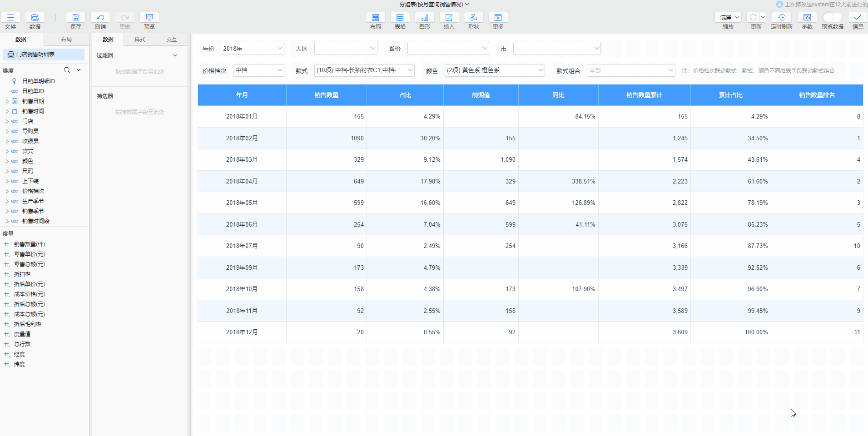
Task: Select the 门店销售明细表 data source
Action: click(35, 54)
